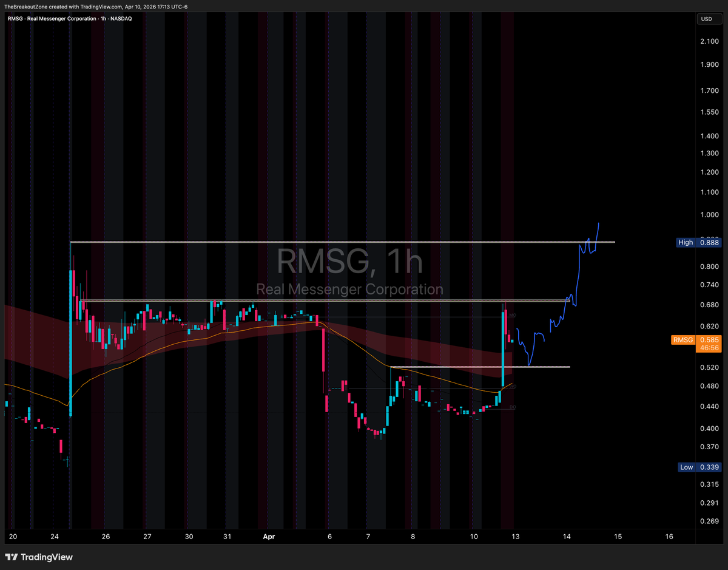Click the 0.291 price axis label

(709, 503)
